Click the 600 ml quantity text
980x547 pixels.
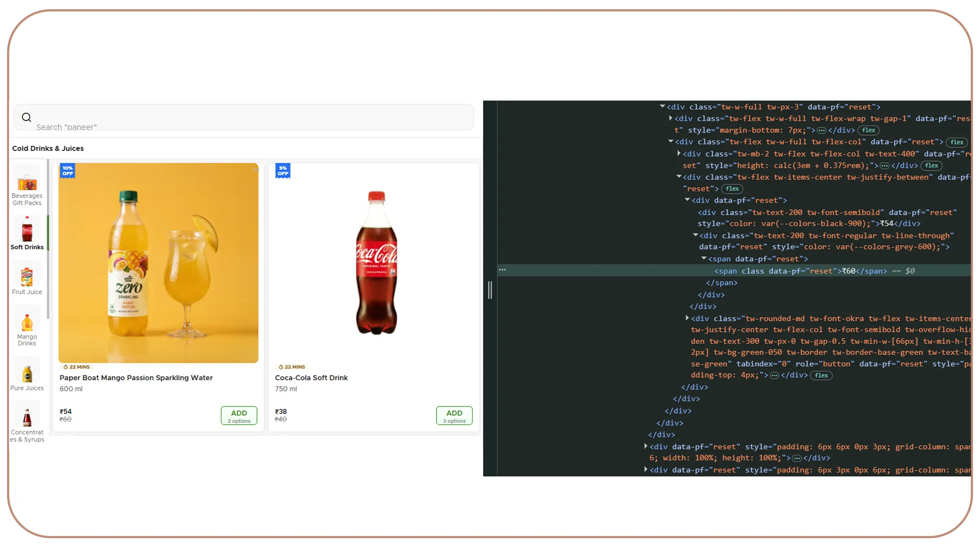[71, 389]
